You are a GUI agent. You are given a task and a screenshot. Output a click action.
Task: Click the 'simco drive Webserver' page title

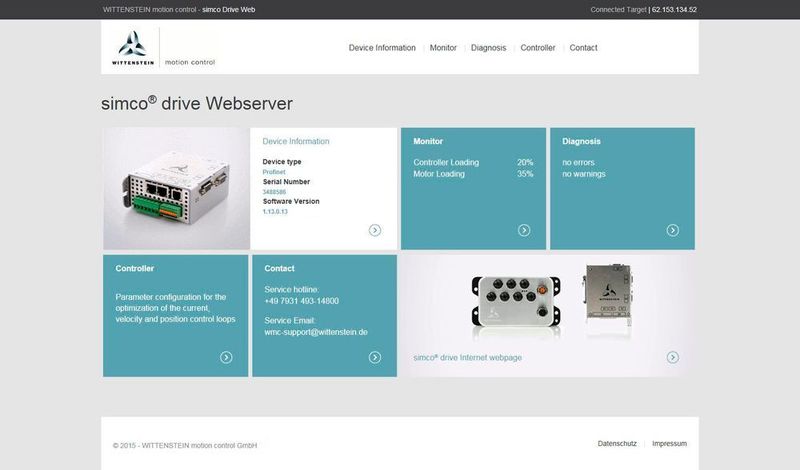coord(197,104)
